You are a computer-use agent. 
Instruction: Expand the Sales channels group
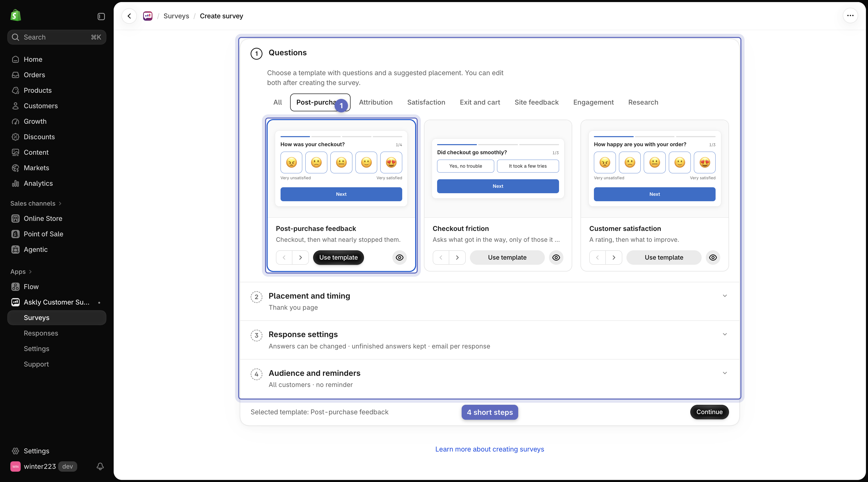(x=36, y=204)
